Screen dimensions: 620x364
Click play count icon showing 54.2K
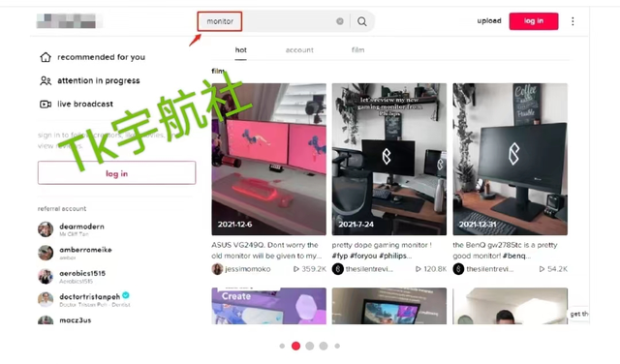542,269
